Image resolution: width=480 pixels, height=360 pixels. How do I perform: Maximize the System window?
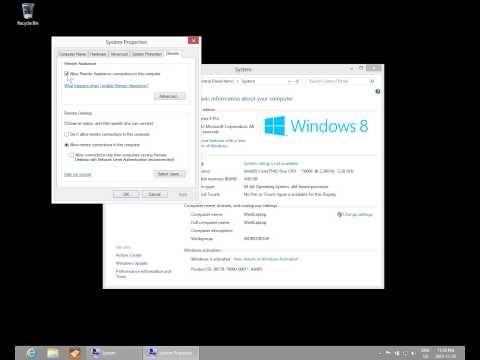361,68
